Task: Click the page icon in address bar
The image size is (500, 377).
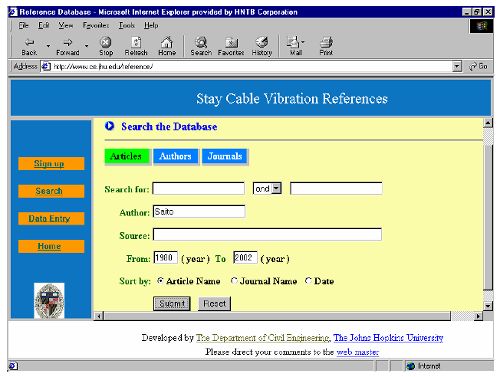Action: point(46,66)
